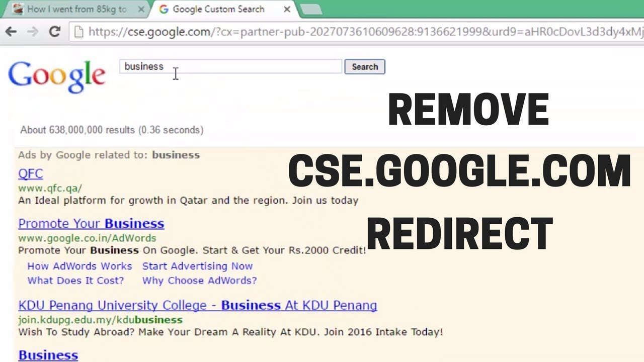Click the cse.google.com URL in address bar
This screenshot has width=644, height=362.
coord(366,32)
